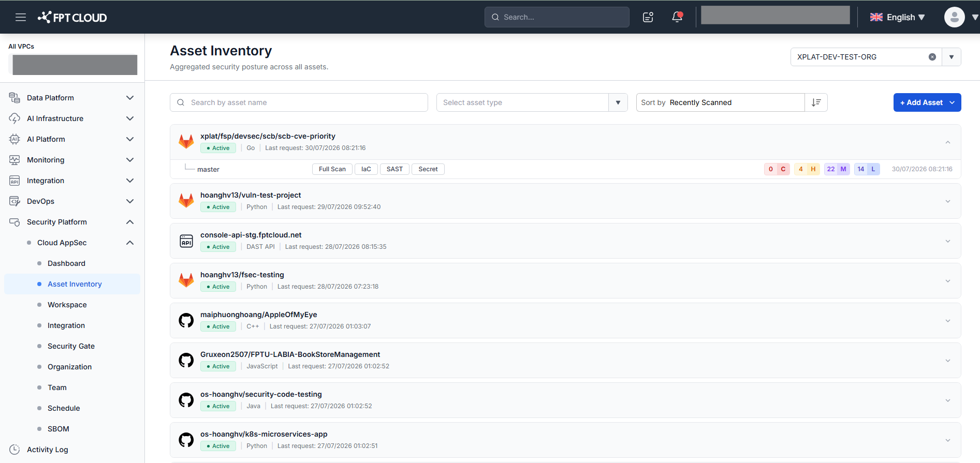Open the Security Gate menu item
980x463 pixels.
coord(71,346)
